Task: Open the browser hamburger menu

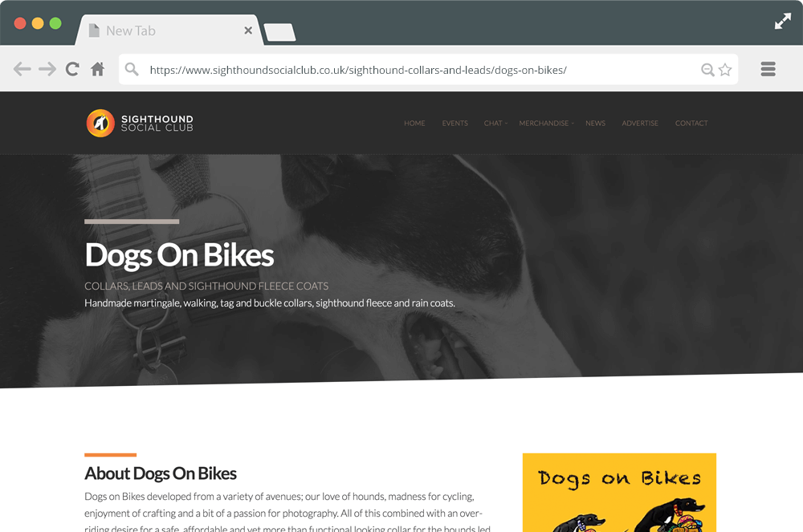Action: coord(768,69)
